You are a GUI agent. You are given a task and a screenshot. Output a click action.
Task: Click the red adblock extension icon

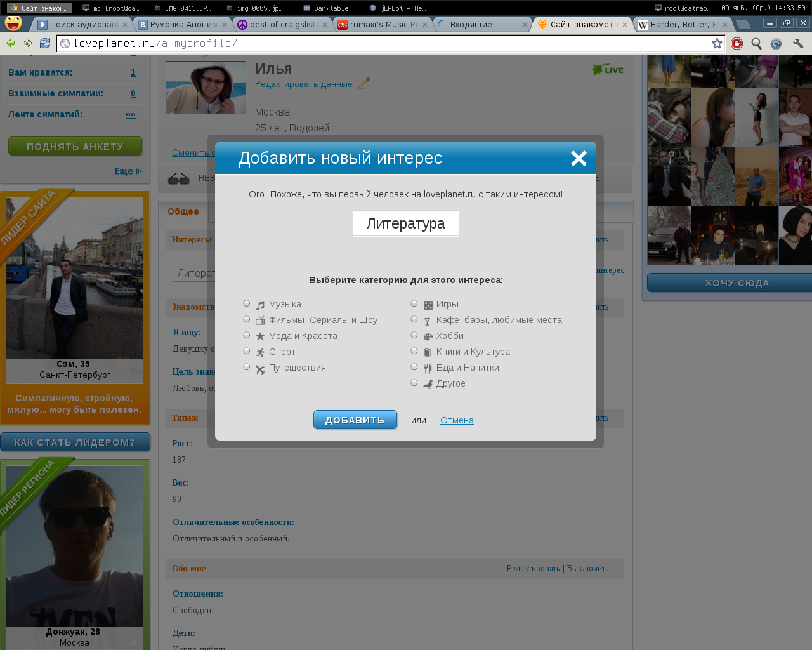pos(737,43)
